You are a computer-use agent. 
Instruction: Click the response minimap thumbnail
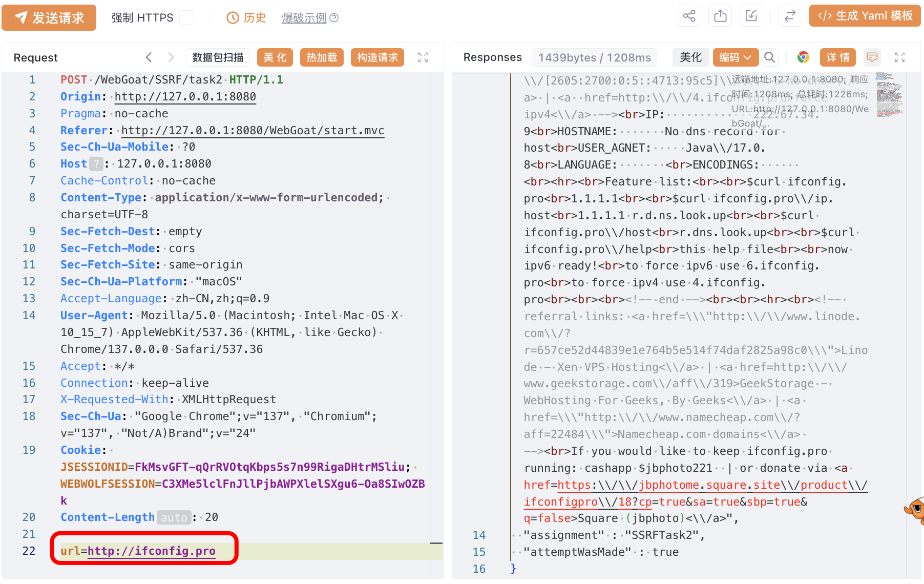889,94
